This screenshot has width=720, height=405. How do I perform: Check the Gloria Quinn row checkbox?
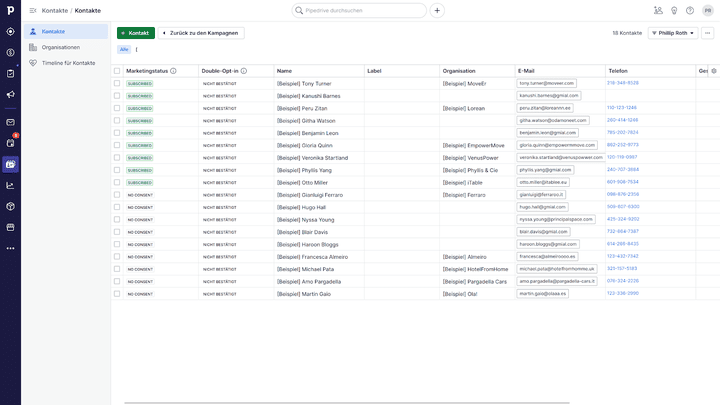[117, 146]
